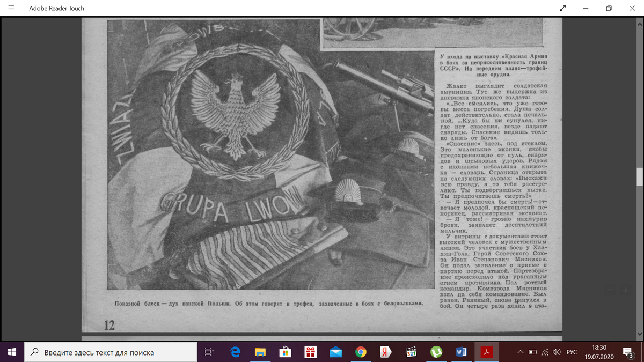The width and height of the screenshot is (644, 362).
Task: Open the Windows Start menu
Action: [12, 352]
